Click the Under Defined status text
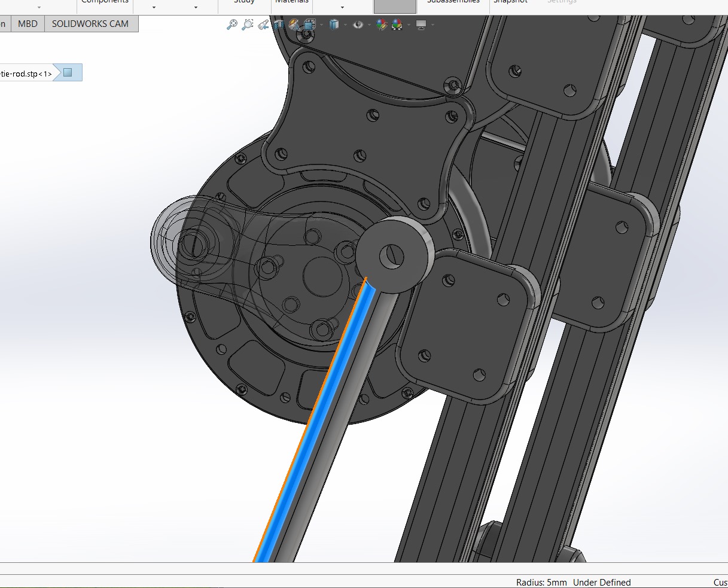This screenshot has width=728, height=588. (601, 582)
